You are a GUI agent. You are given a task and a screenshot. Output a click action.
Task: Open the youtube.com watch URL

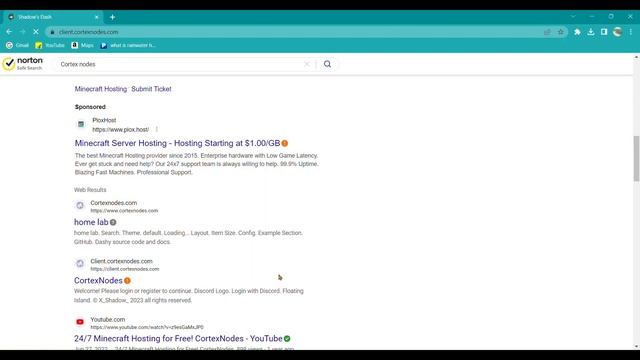point(147,327)
